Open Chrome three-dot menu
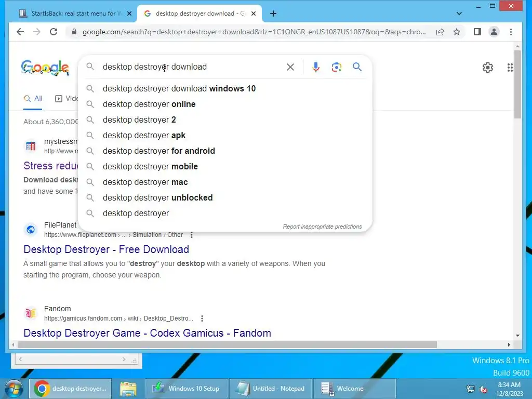Viewport: 532px width, 399px height. click(x=511, y=32)
